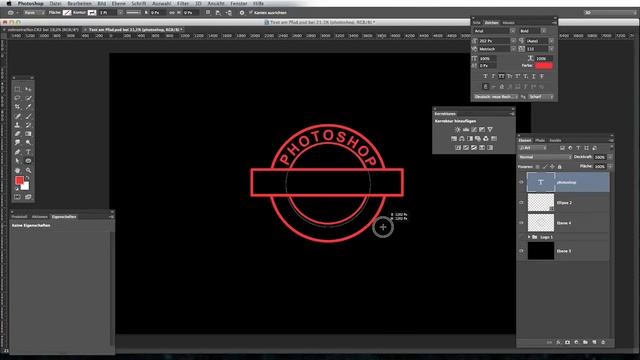Image resolution: width=640 pixels, height=360 pixels.
Task: Expand the Logo 1 group
Action: [x=529, y=237]
